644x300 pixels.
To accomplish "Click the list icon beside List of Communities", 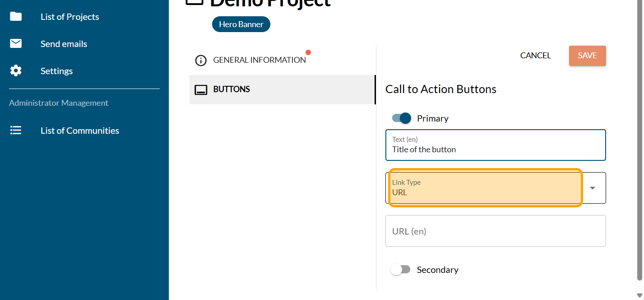I will point(16,131).
